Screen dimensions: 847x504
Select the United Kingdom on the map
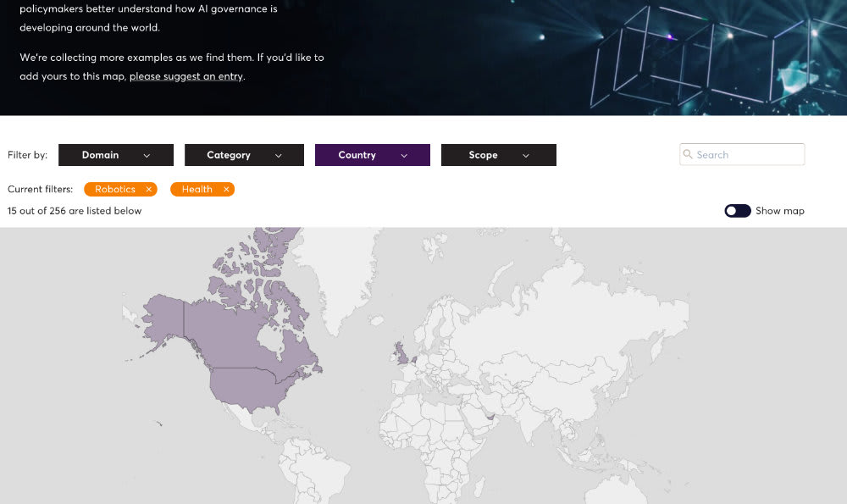point(401,353)
